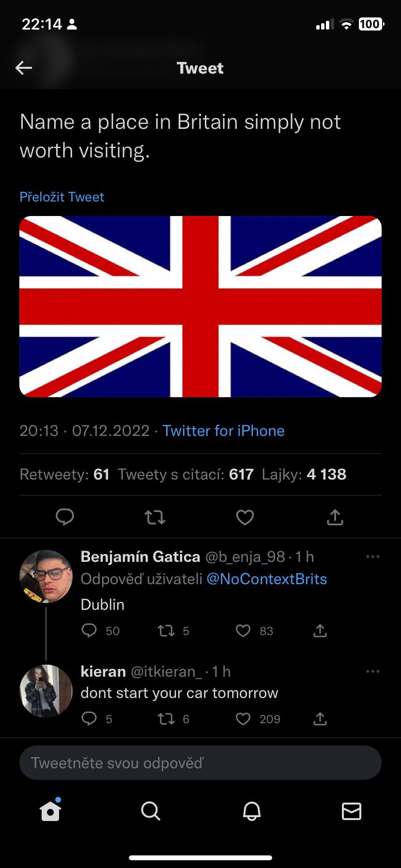
Task: Open more options on kieran's reply
Action: tap(373, 671)
